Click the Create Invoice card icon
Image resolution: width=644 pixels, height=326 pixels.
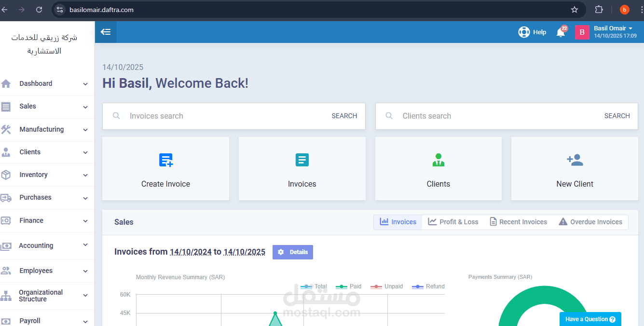166,160
